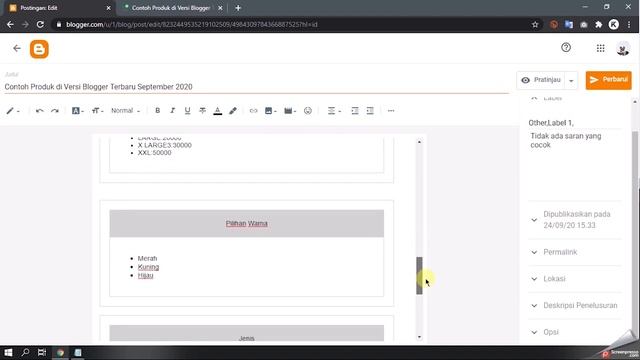Open the text highlight color picker
The width and height of the screenshot is (640, 360).
click(233, 111)
